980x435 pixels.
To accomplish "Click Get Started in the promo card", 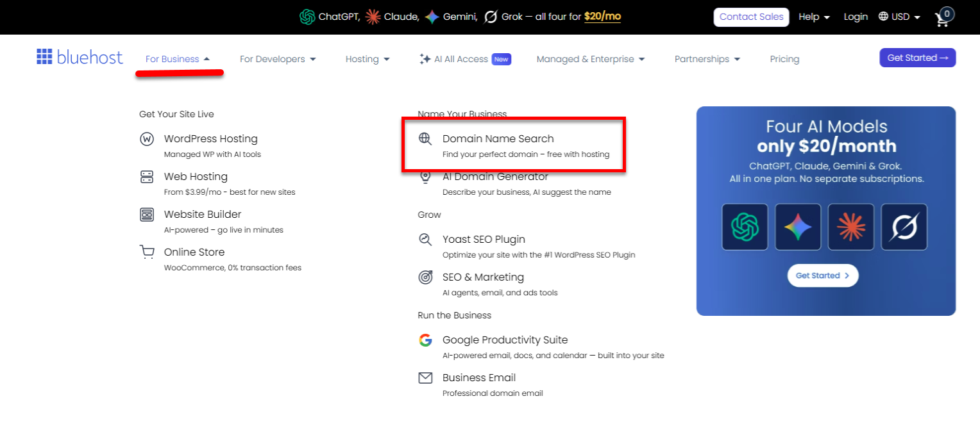I will (x=823, y=275).
